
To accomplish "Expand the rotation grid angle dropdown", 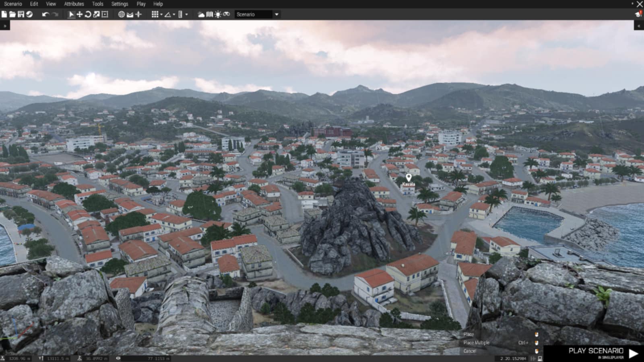I will [174, 15].
